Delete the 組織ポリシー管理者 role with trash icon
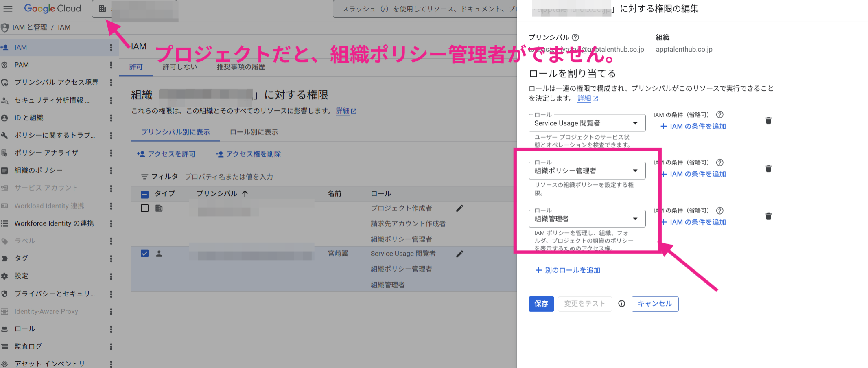 click(x=768, y=169)
